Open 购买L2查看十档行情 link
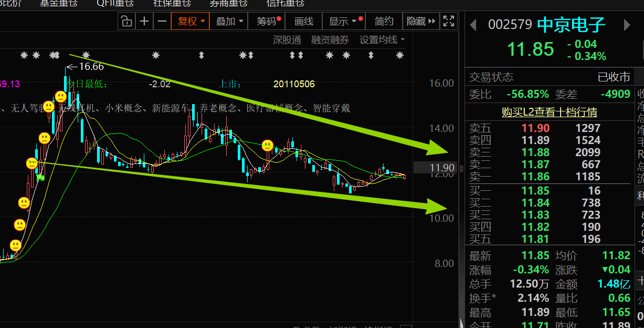The height and width of the screenshot is (328, 644). coord(549,112)
